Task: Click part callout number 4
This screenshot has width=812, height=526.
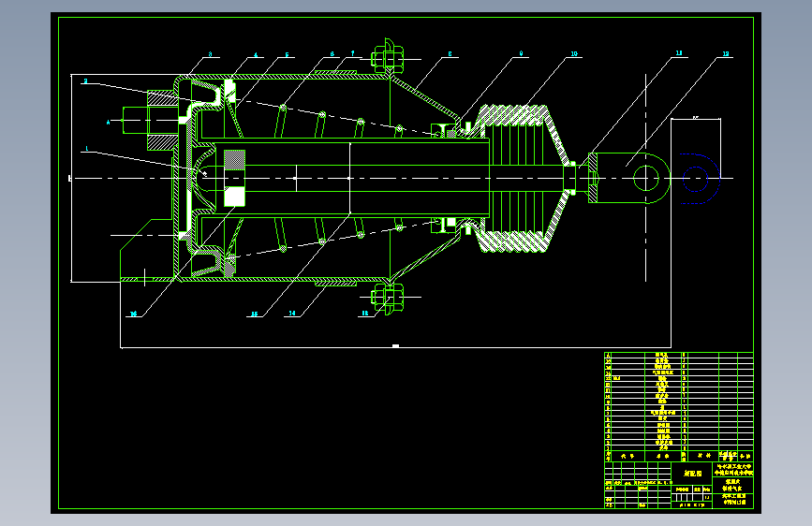Action: click(x=256, y=55)
